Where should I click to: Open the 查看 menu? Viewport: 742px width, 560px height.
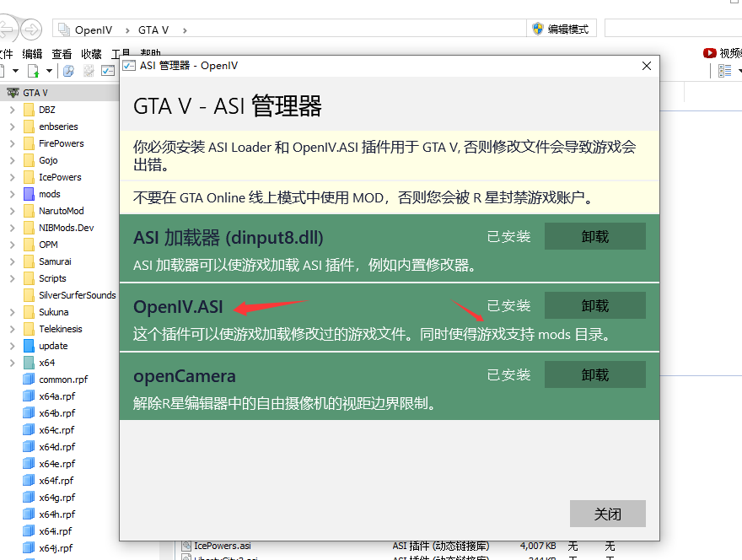[x=62, y=54]
